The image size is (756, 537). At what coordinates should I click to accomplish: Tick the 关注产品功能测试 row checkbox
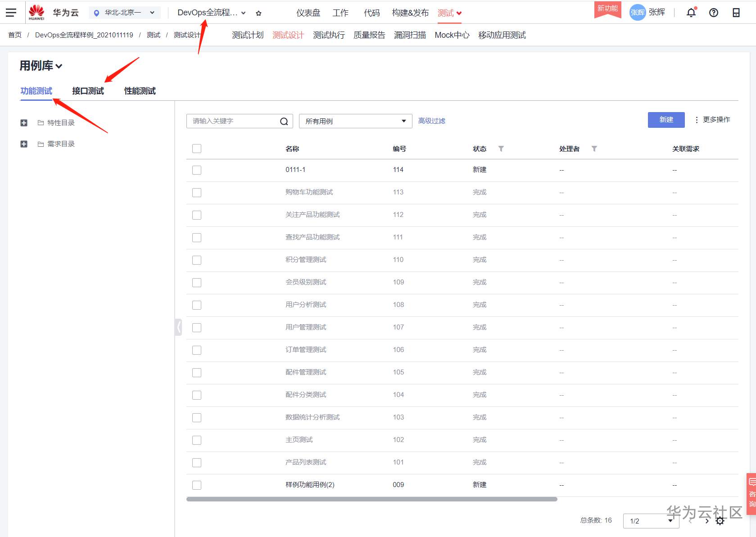pos(197,215)
